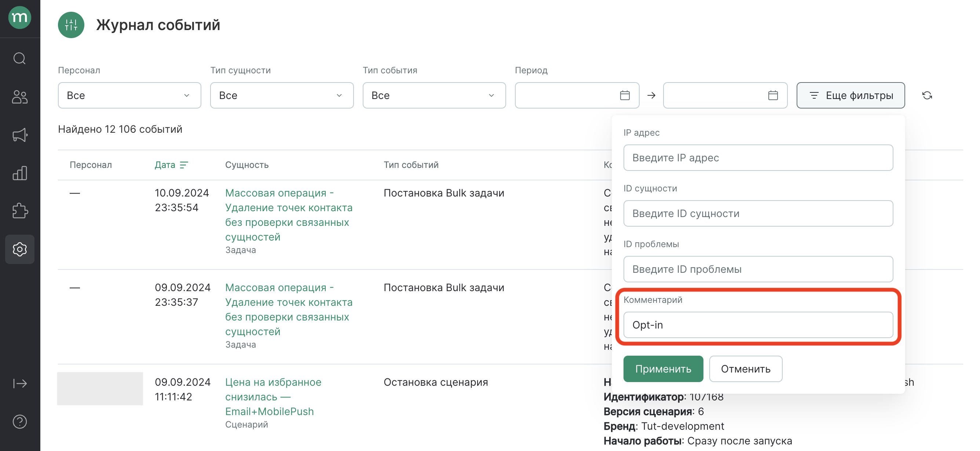Screen dimensions: 980x451
Task: Cancel filters with Отменить button
Action: tap(746, 369)
